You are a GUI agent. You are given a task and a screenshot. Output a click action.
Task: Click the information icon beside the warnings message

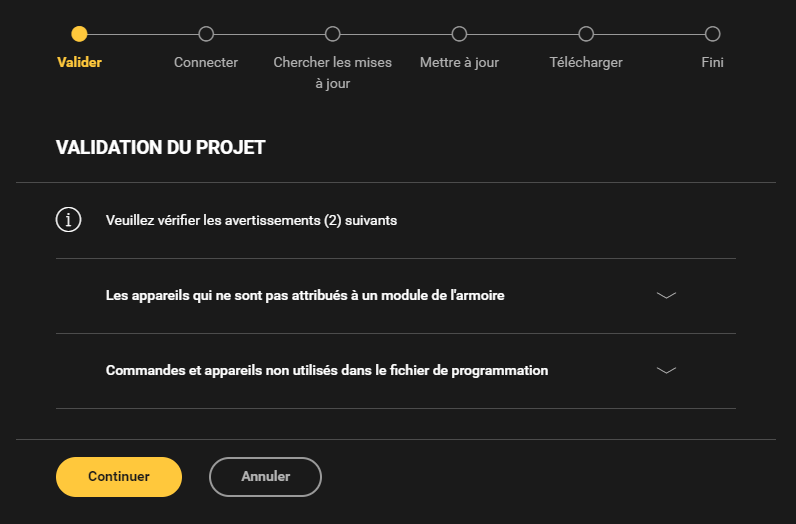pos(68,220)
